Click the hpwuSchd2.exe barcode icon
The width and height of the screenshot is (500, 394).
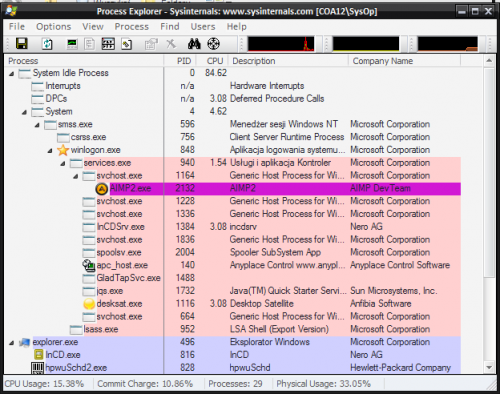(37, 368)
